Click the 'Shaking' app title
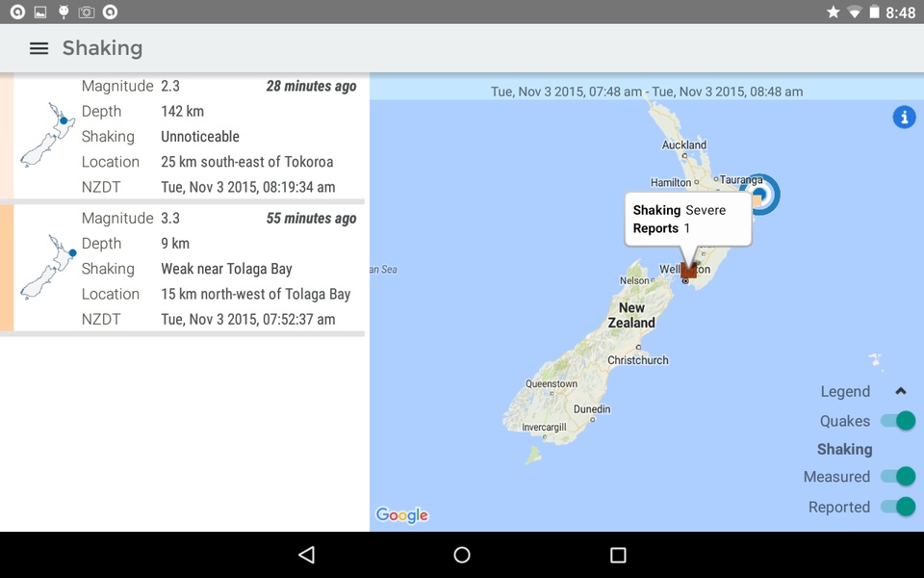The width and height of the screenshot is (924, 578). click(103, 48)
